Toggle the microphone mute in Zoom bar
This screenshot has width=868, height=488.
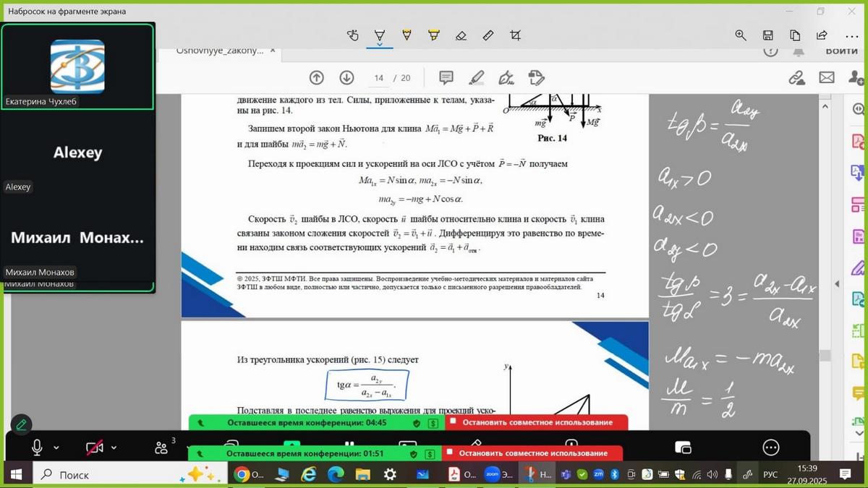coord(37,448)
